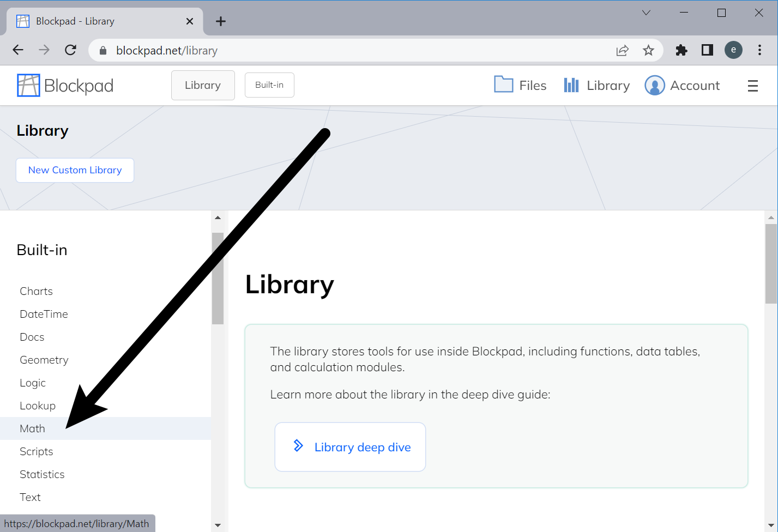Viewport: 778px width, 532px height.
Task: Share this page from address bar
Action: pyautogui.click(x=622, y=51)
